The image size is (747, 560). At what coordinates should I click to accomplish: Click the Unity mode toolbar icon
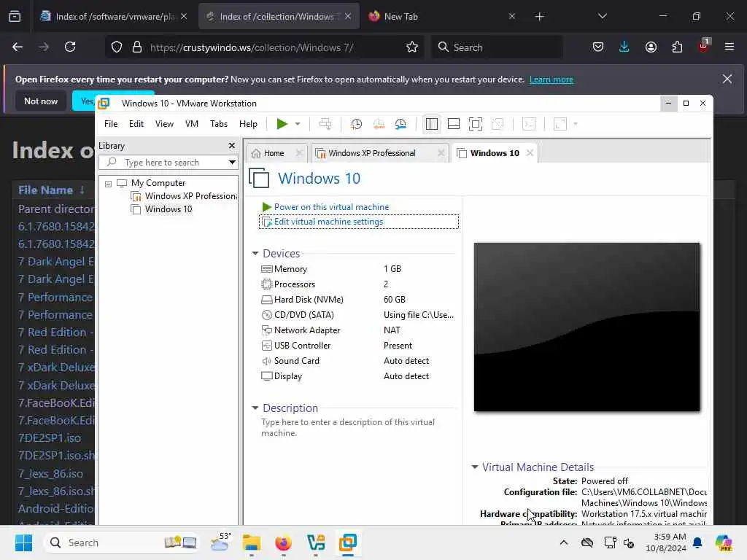pos(498,124)
